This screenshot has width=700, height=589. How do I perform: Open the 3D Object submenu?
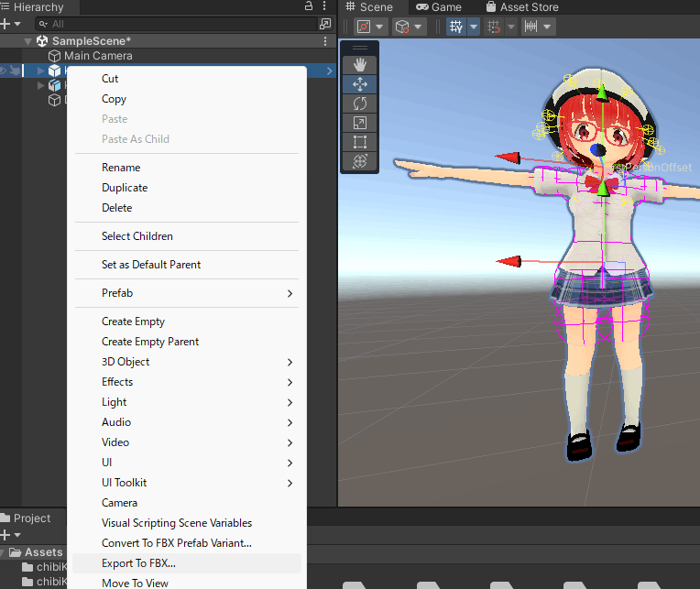coord(187,362)
